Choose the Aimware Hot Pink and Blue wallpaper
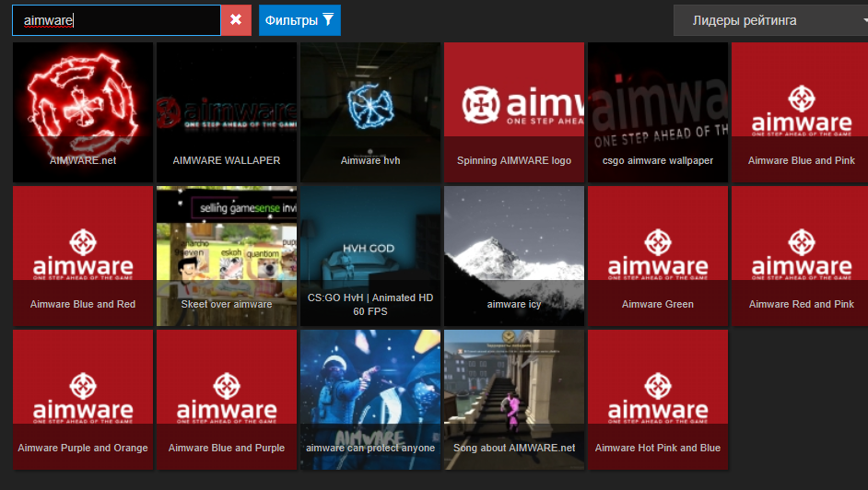The width and height of the screenshot is (868, 490). pyautogui.click(x=658, y=400)
